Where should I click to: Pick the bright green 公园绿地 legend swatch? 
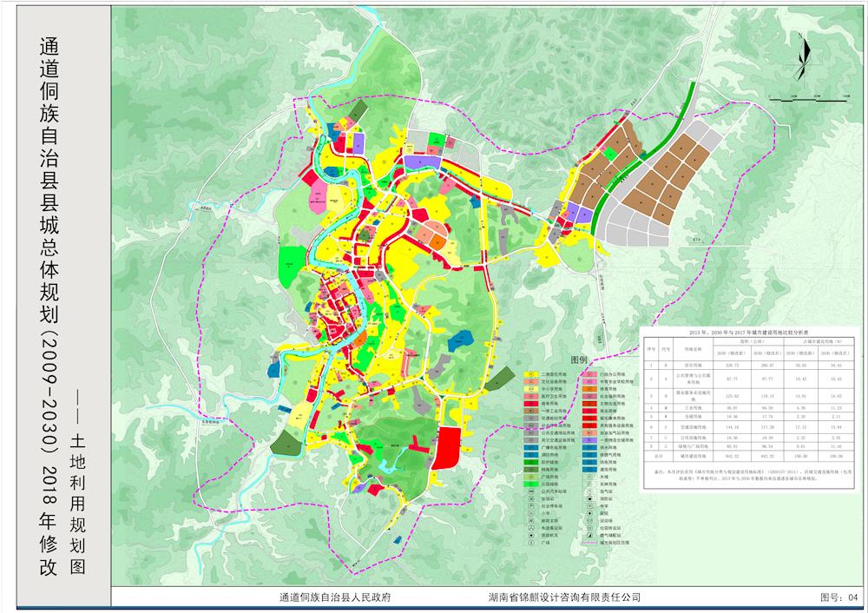[531, 484]
